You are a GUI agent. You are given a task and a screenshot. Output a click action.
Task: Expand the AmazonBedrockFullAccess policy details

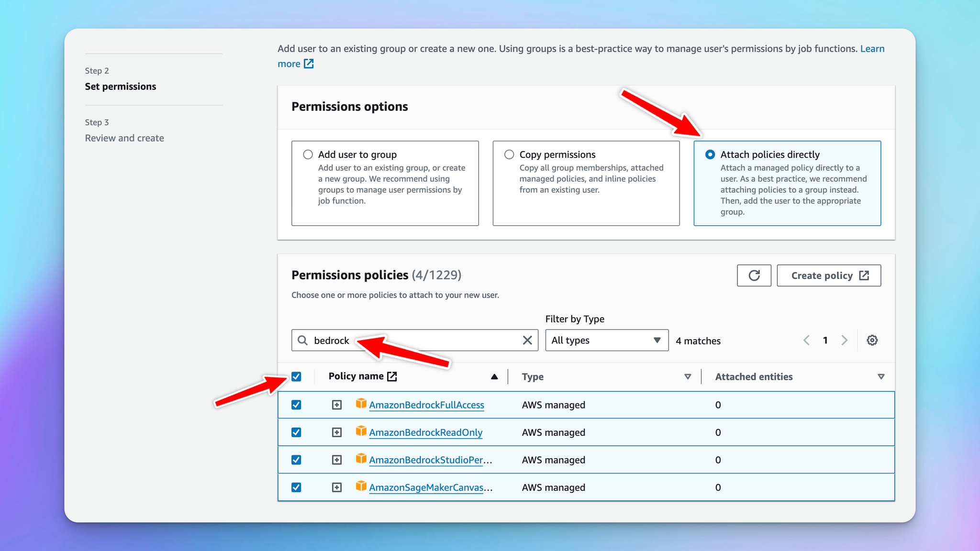click(337, 405)
